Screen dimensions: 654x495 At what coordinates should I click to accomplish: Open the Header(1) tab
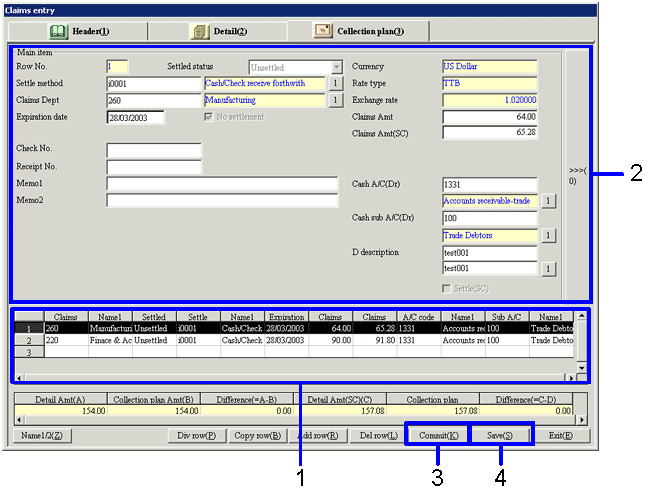78,31
